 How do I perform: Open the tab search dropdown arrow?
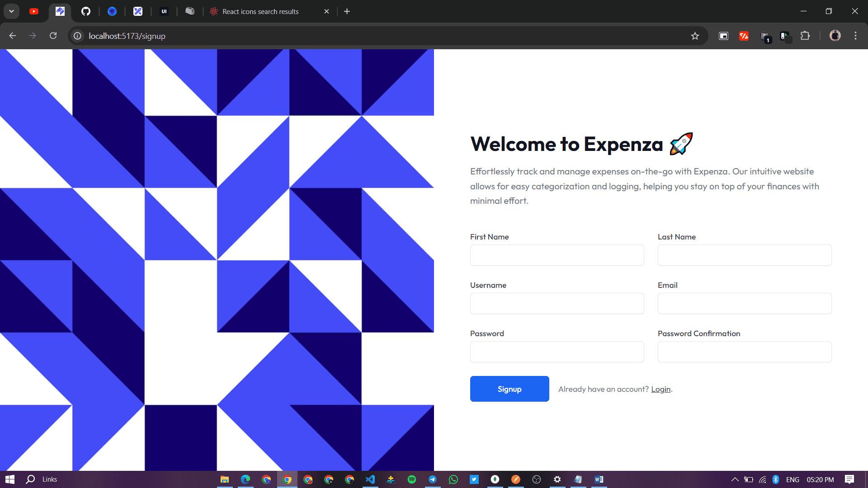pos(11,11)
